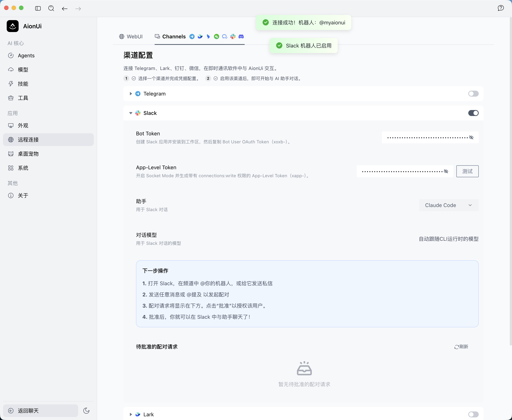Click the Slack icon in Channels tab
512x420 pixels.
click(233, 36)
